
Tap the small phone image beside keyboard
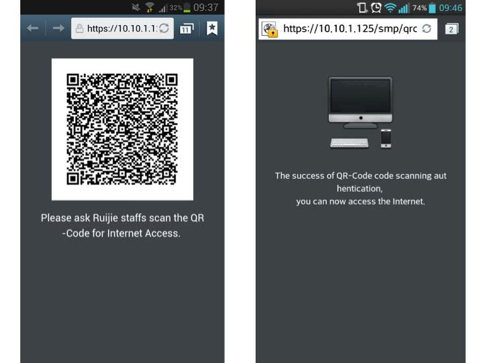tap(386, 138)
